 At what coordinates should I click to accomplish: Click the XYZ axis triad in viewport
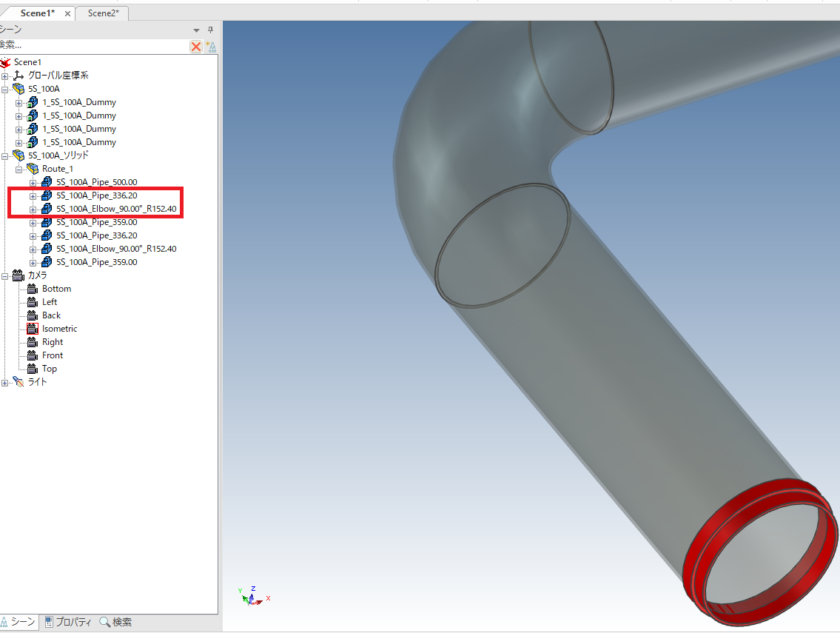point(252,595)
